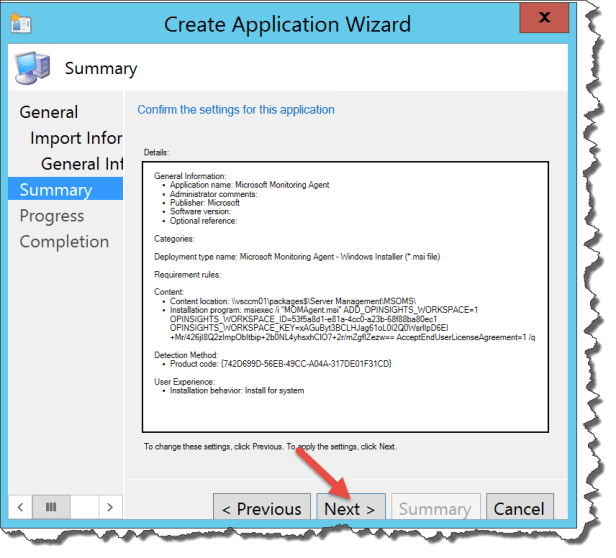Cancel the Create Application Wizard
Screen dimensions: 616x558
pos(519,507)
